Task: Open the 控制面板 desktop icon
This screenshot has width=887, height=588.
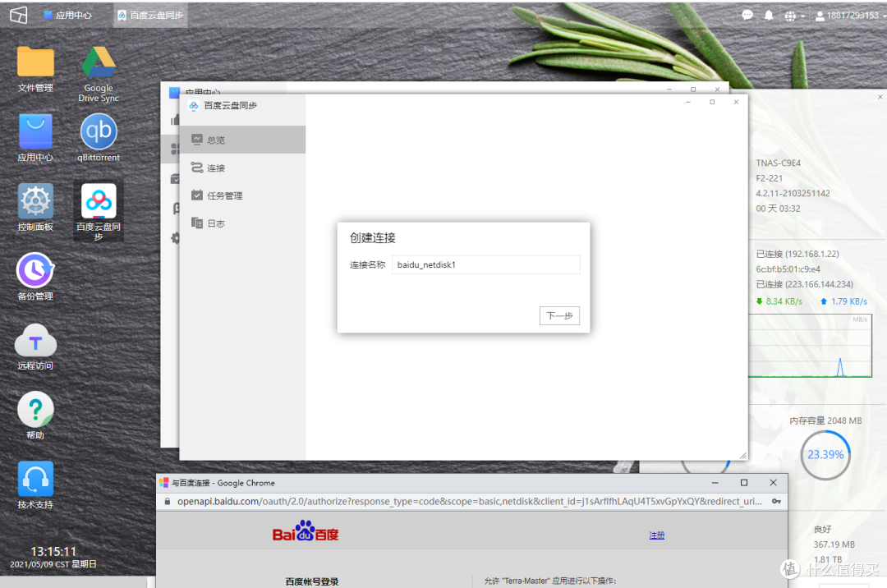Action: tap(35, 208)
